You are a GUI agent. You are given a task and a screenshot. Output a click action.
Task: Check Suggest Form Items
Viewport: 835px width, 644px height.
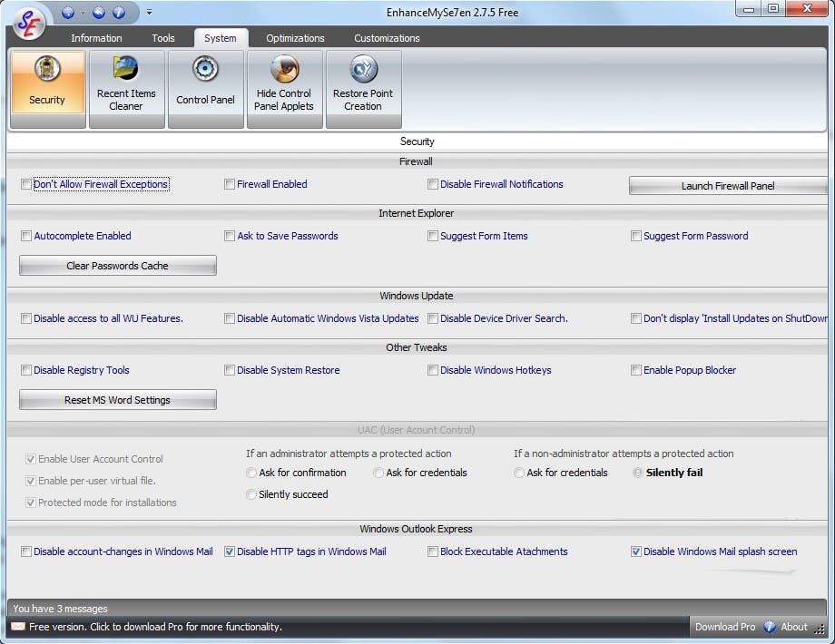[x=432, y=236]
